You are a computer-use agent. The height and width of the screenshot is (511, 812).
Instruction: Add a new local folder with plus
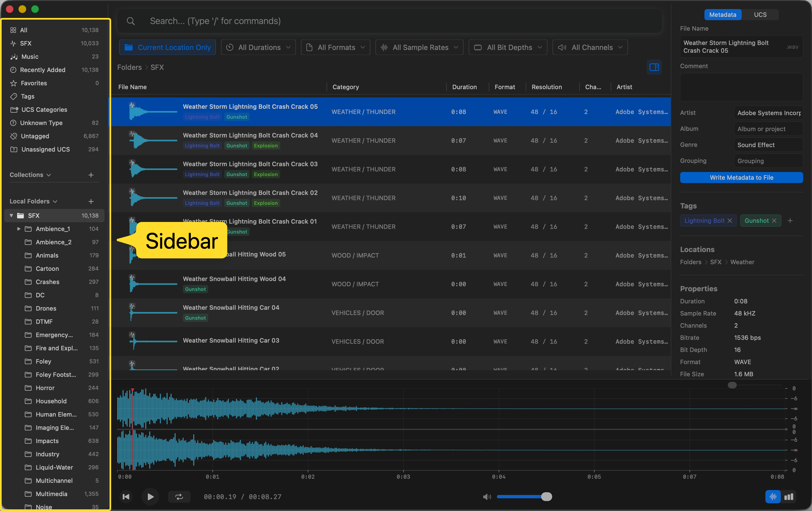coord(91,202)
